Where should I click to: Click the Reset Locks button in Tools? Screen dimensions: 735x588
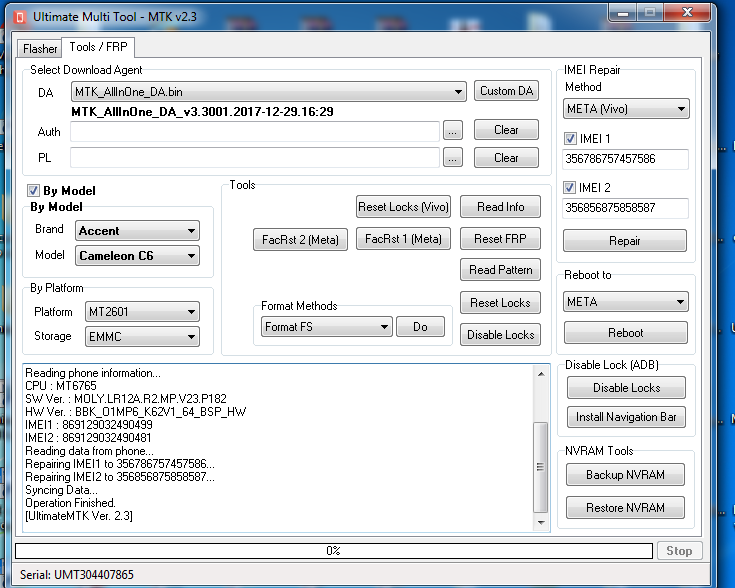tap(500, 303)
